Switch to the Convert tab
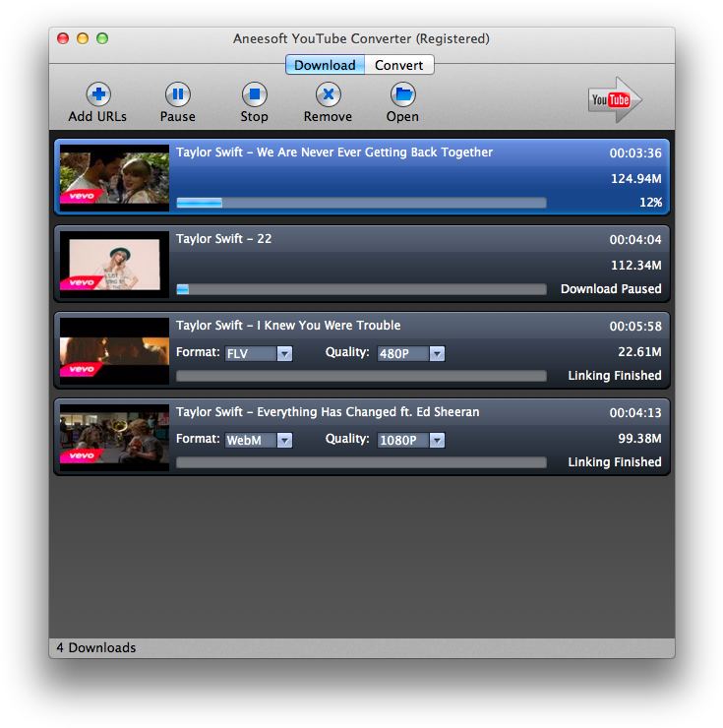The height and width of the screenshot is (728, 723). tap(398, 65)
